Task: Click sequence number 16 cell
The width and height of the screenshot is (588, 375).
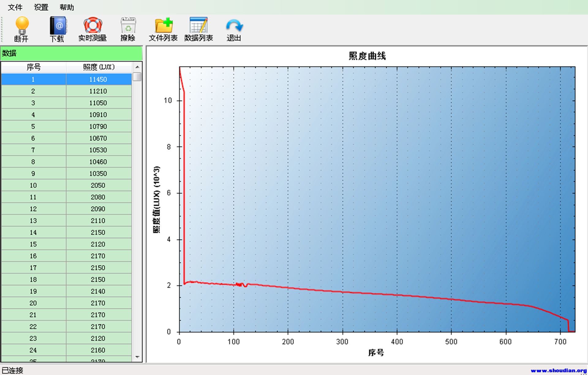Action: click(x=33, y=256)
